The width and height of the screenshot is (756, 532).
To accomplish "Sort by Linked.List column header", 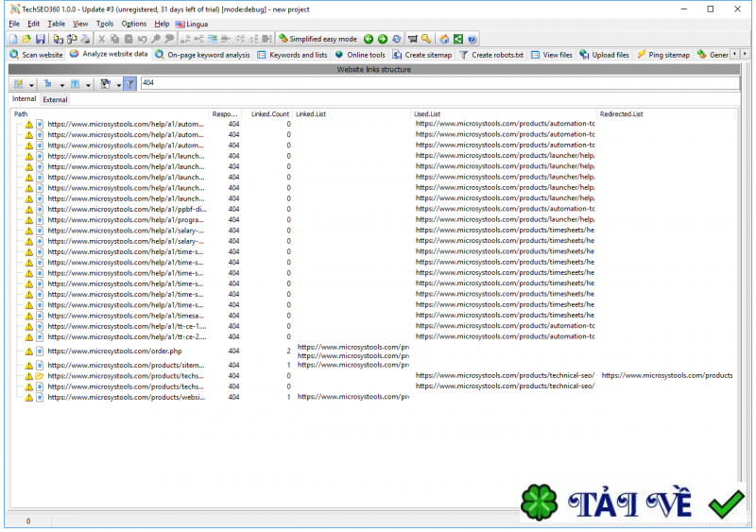I will point(352,114).
